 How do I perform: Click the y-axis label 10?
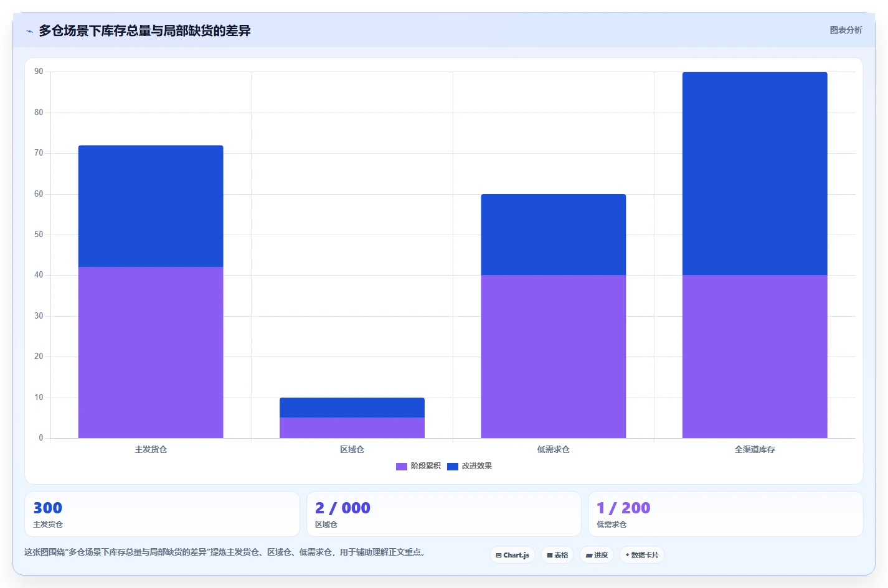click(x=39, y=398)
